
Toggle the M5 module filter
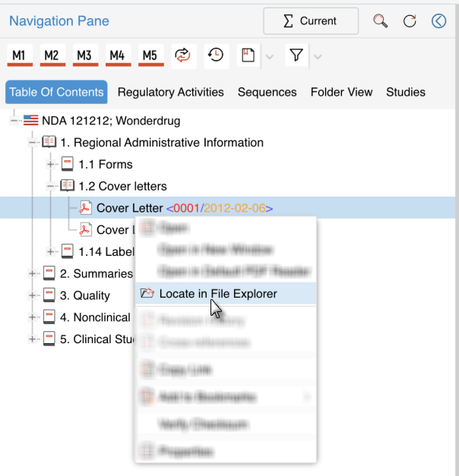tap(150, 55)
